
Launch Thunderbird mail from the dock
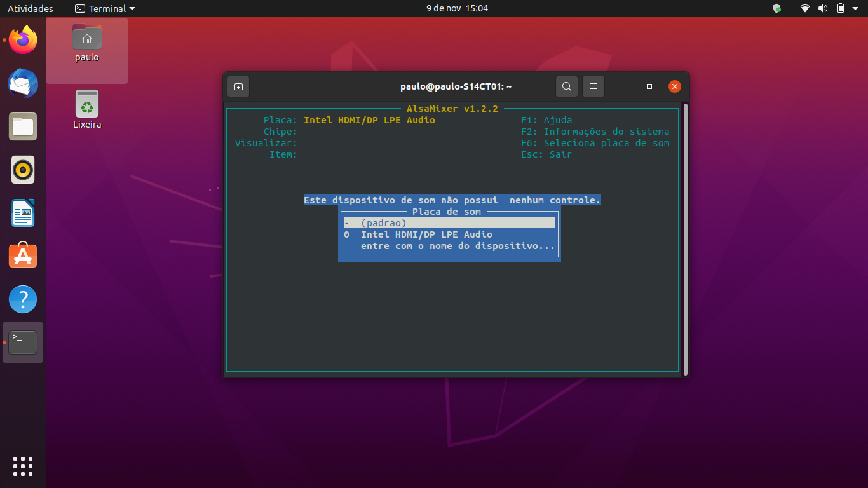[23, 83]
